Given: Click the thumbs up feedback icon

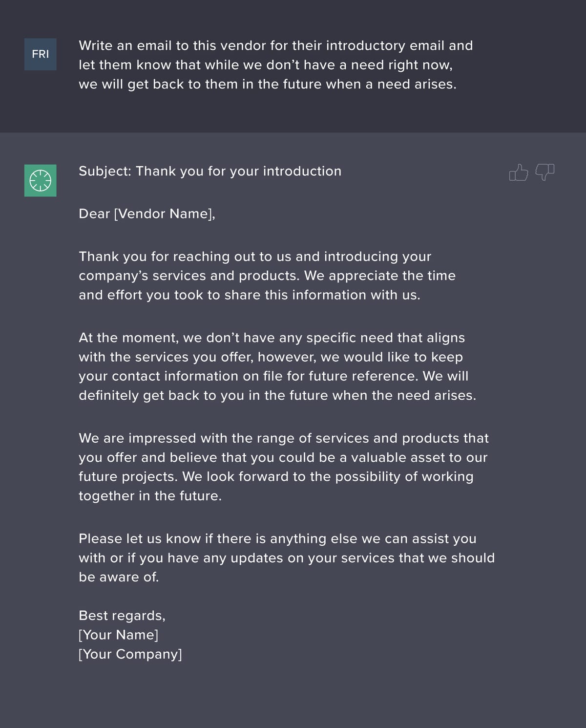Looking at the screenshot, I should [519, 172].
